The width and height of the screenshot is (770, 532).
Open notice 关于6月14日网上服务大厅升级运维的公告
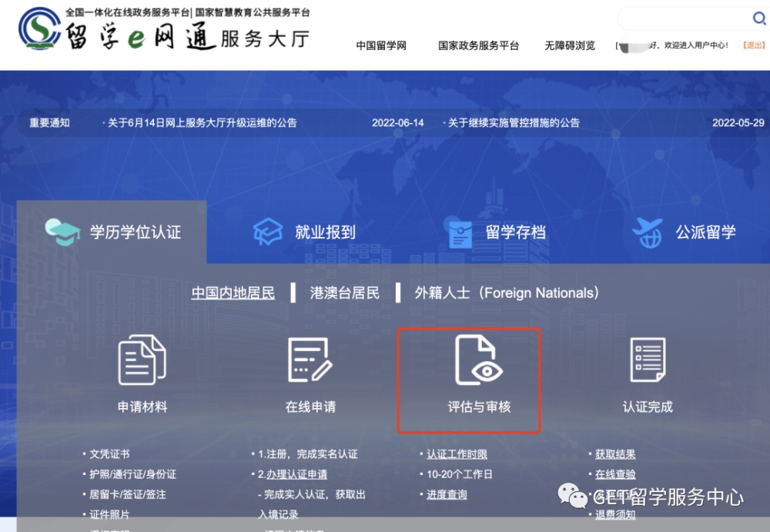pos(202,123)
